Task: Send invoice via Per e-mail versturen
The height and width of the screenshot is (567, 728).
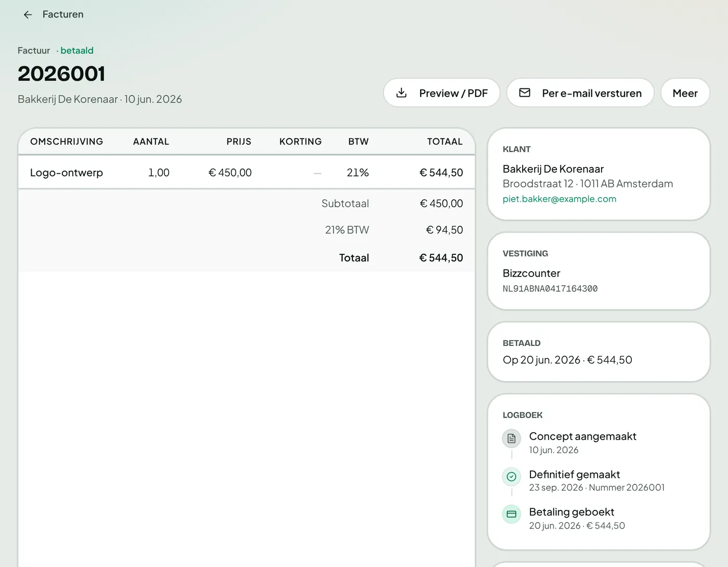Action: coord(580,93)
